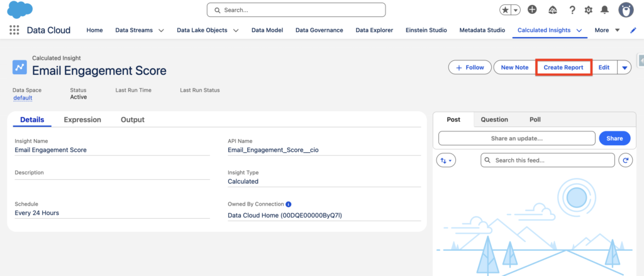Switch to the Expression tab
This screenshot has height=276, width=644.
(x=82, y=119)
